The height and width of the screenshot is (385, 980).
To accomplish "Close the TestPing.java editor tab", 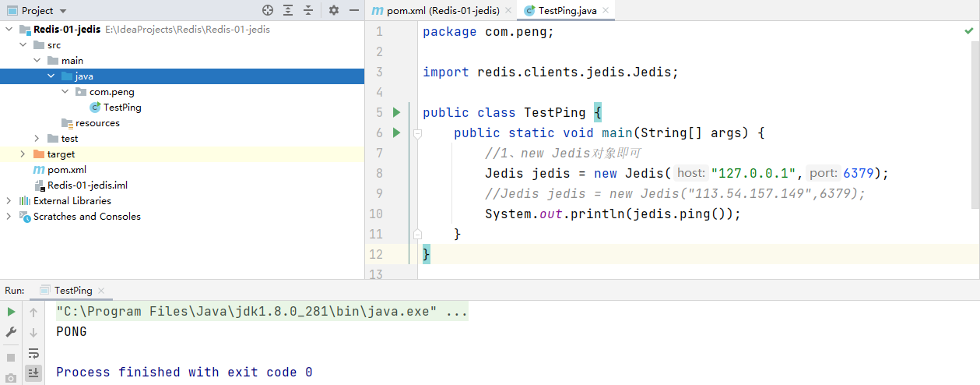I will click(604, 11).
